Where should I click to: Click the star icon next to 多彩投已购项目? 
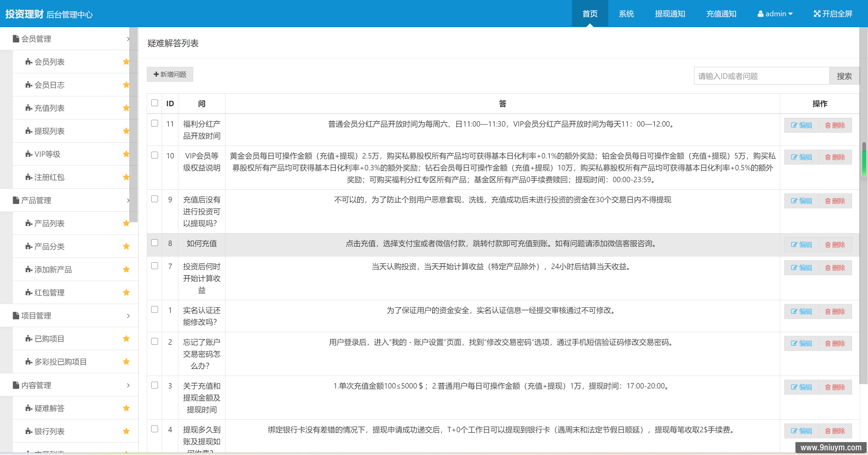126,362
